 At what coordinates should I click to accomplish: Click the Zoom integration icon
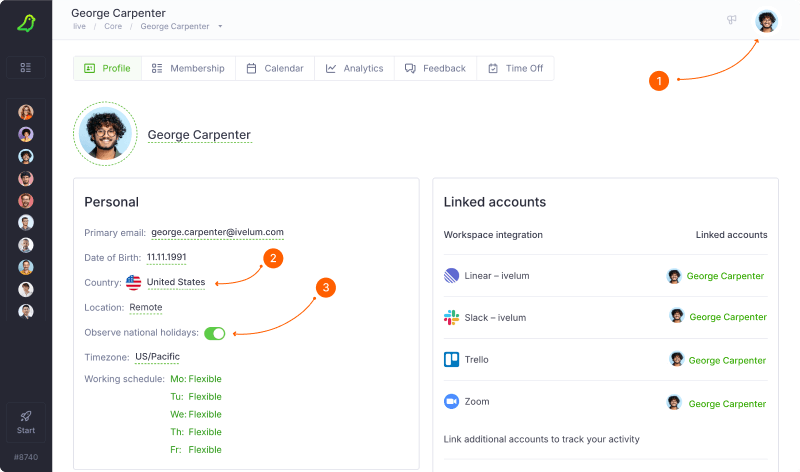point(451,401)
